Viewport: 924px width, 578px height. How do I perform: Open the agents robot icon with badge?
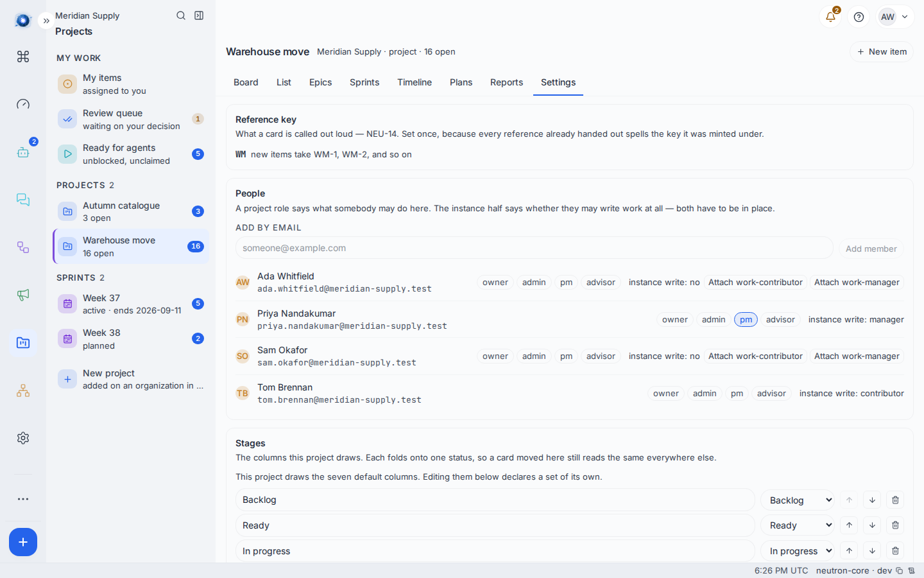coord(23,152)
